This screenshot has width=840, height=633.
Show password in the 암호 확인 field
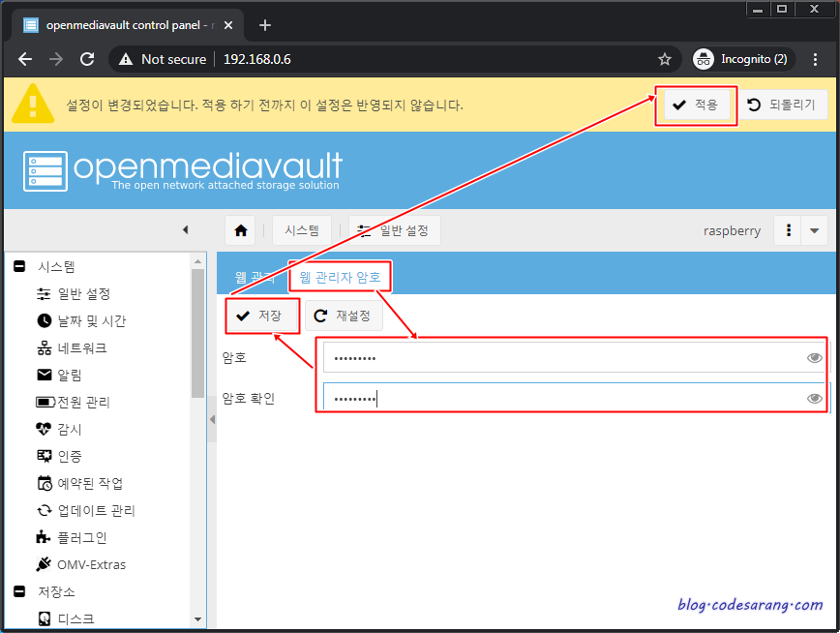pos(814,398)
